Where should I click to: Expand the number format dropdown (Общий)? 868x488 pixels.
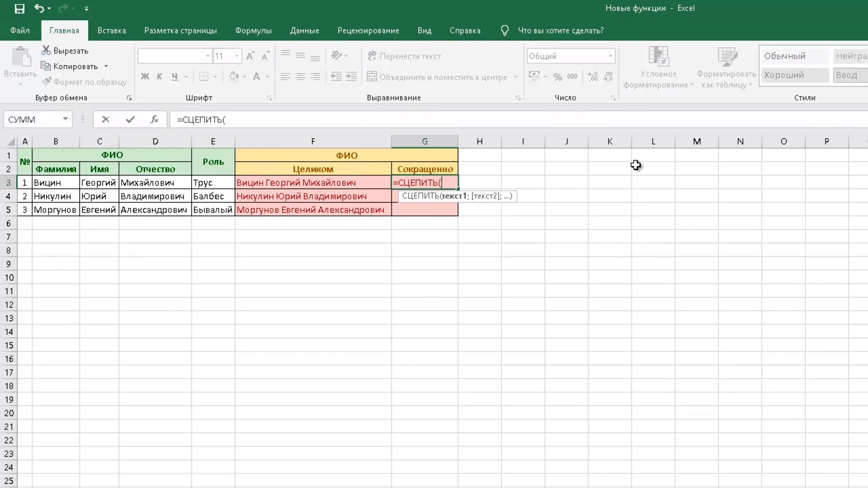pos(610,56)
